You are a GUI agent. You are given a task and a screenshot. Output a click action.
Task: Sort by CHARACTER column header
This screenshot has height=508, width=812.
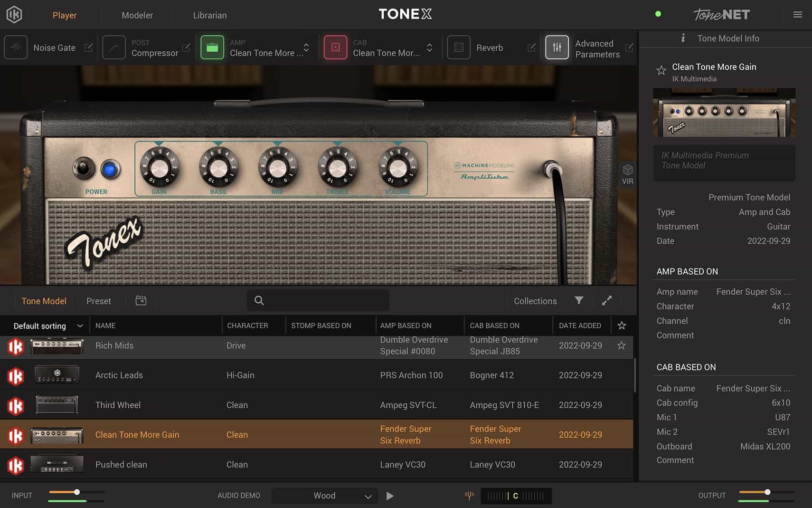pyautogui.click(x=247, y=326)
